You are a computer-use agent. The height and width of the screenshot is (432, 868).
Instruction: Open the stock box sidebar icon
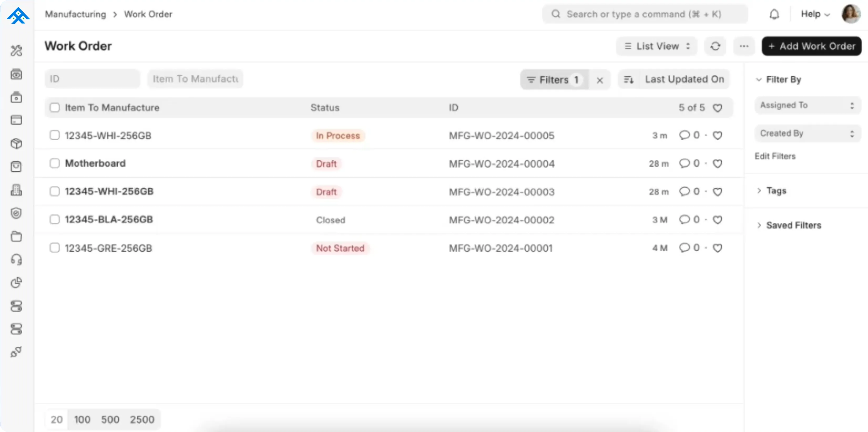pyautogui.click(x=16, y=144)
